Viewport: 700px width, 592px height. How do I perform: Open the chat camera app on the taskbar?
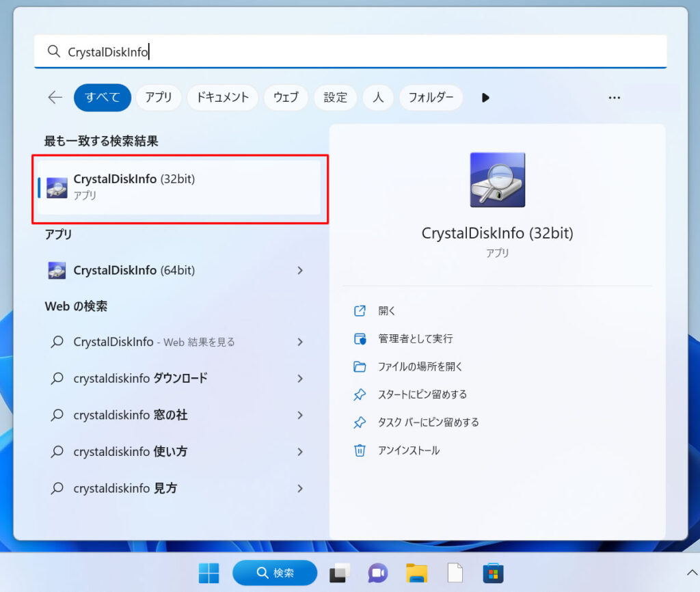tap(377, 573)
